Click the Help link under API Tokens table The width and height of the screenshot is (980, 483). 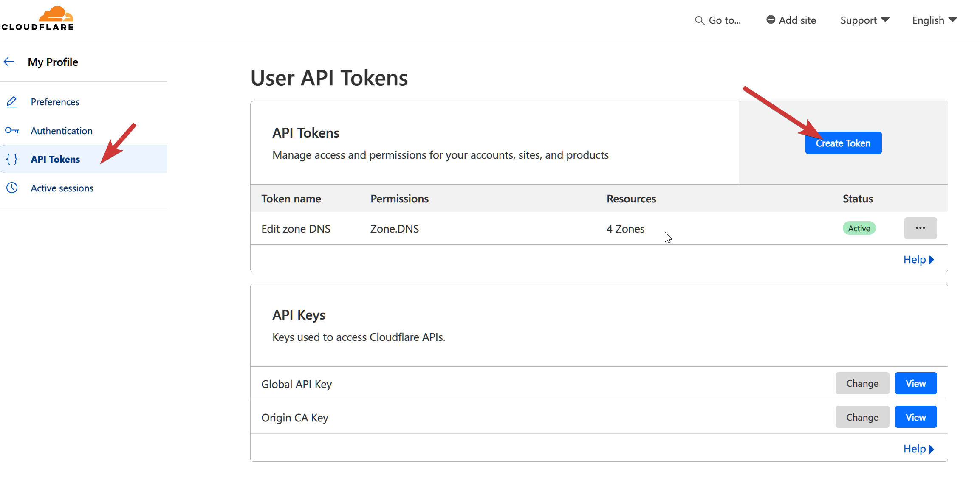(918, 259)
